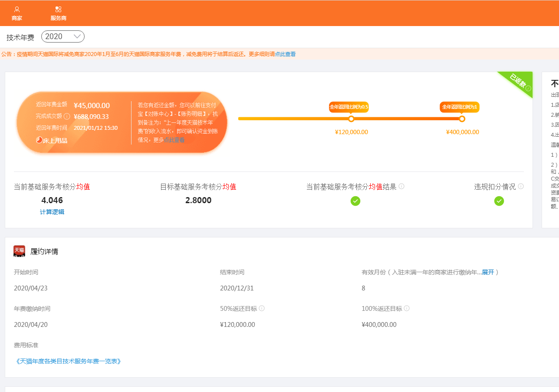
Task: Open the 2020 year dropdown
Action: (63, 36)
